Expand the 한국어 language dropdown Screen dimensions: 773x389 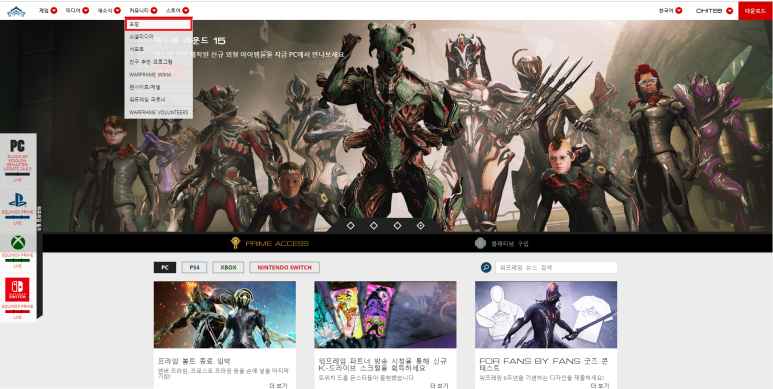click(x=670, y=10)
